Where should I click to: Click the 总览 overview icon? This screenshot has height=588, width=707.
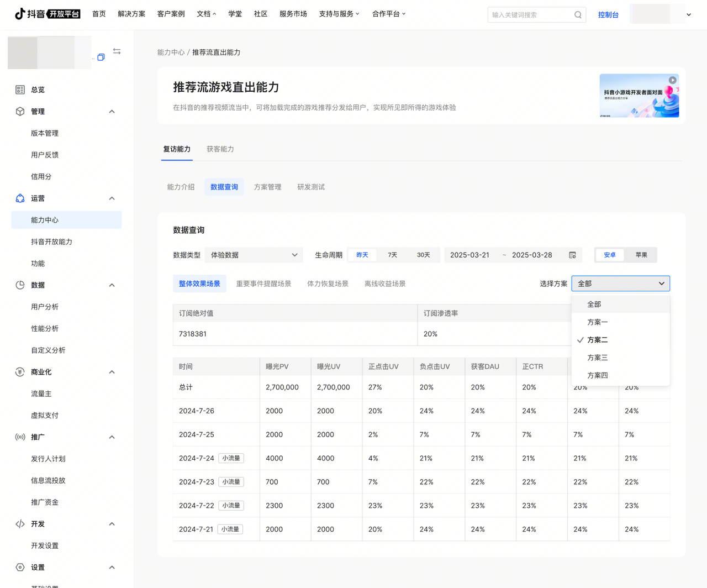[20, 90]
